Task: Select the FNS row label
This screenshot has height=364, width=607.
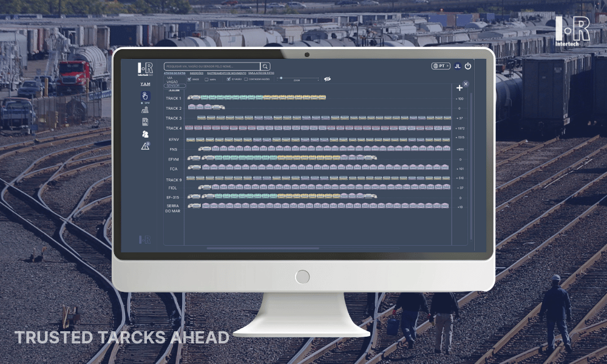Action: coord(174,149)
